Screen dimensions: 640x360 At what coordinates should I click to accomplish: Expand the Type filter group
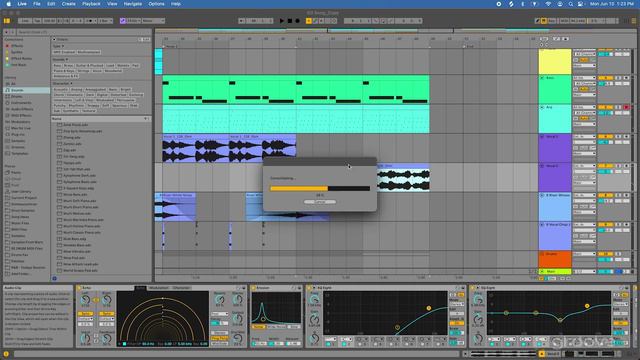(58, 47)
